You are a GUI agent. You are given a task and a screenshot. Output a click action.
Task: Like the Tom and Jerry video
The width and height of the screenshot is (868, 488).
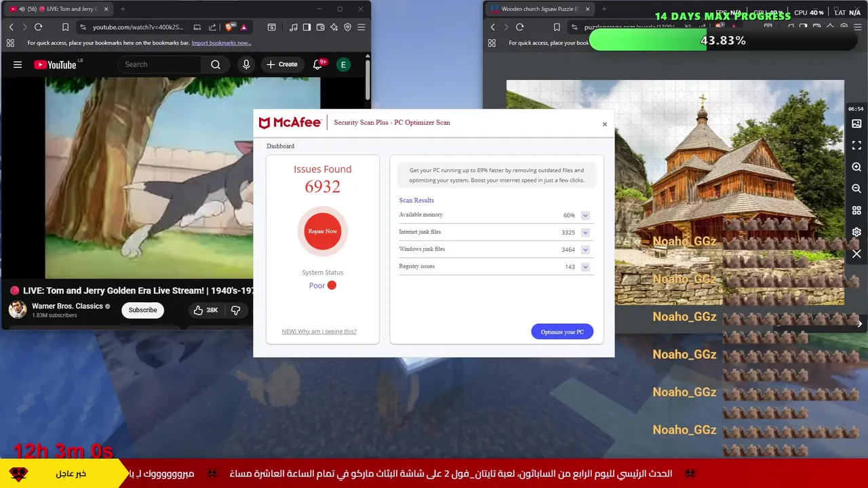tap(205, 310)
